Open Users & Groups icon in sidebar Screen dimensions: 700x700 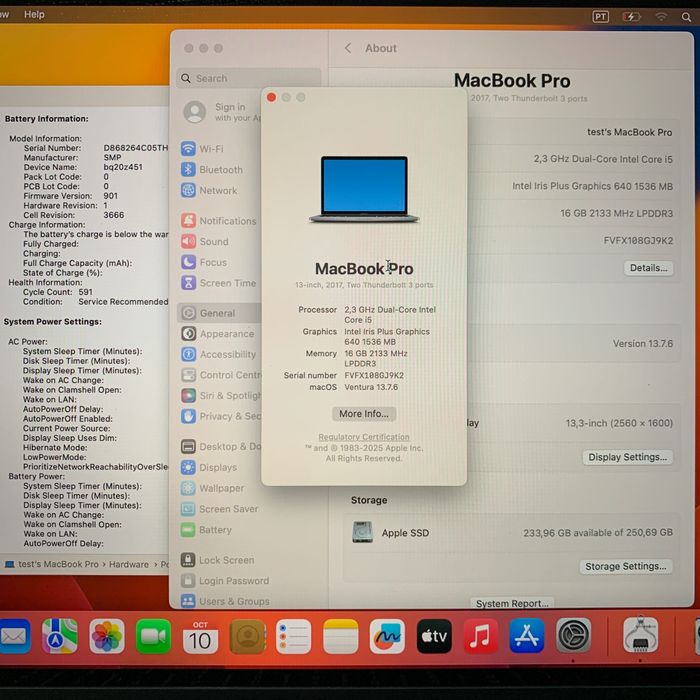(188, 601)
